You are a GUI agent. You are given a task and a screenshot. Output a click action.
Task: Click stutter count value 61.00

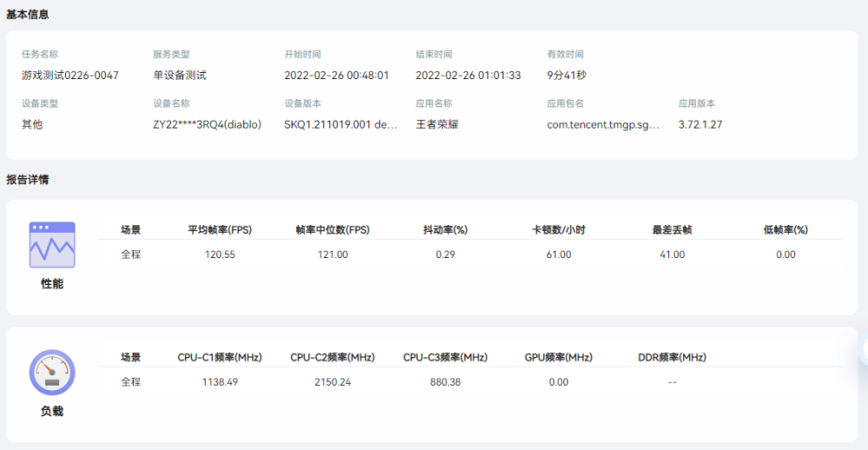pos(560,255)
